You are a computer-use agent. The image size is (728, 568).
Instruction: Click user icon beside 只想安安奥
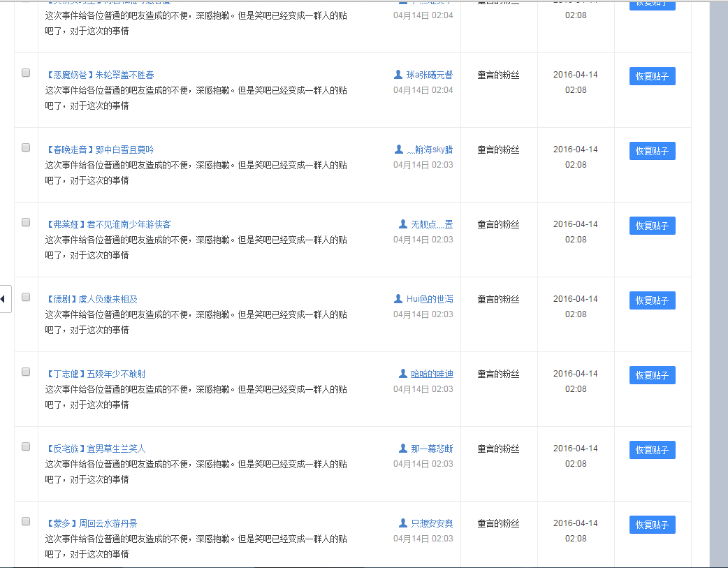tap(403, 523)
